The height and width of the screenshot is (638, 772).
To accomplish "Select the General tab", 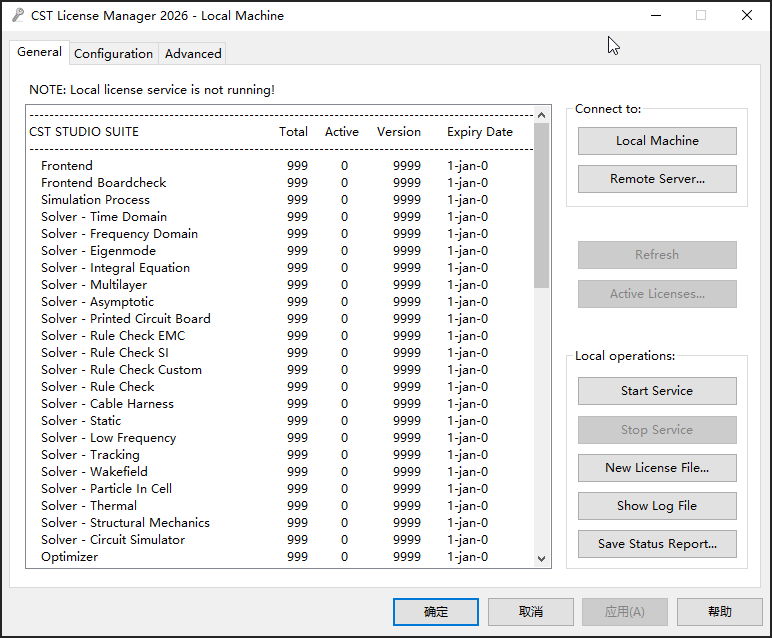I will pos(39,52).
